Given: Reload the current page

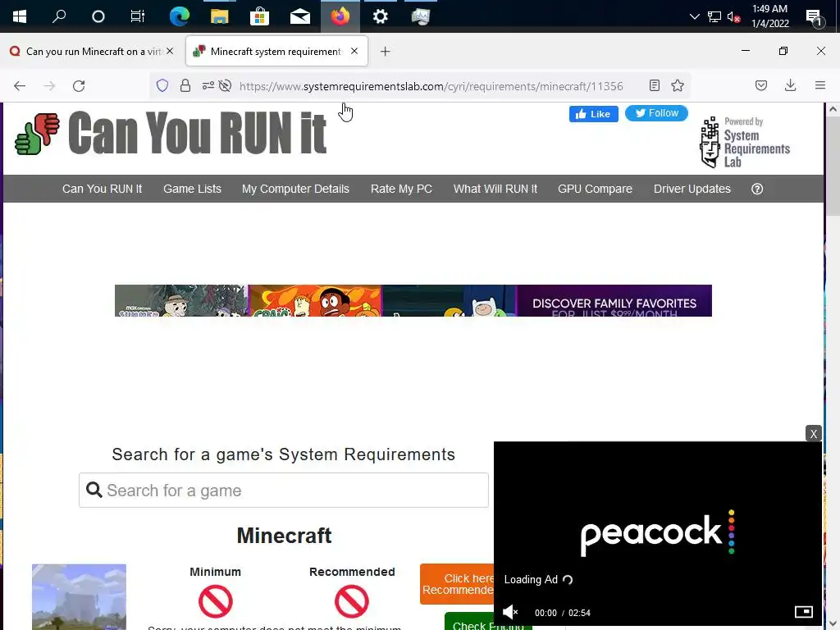Looking at the screenshot, I should [79, 85].
